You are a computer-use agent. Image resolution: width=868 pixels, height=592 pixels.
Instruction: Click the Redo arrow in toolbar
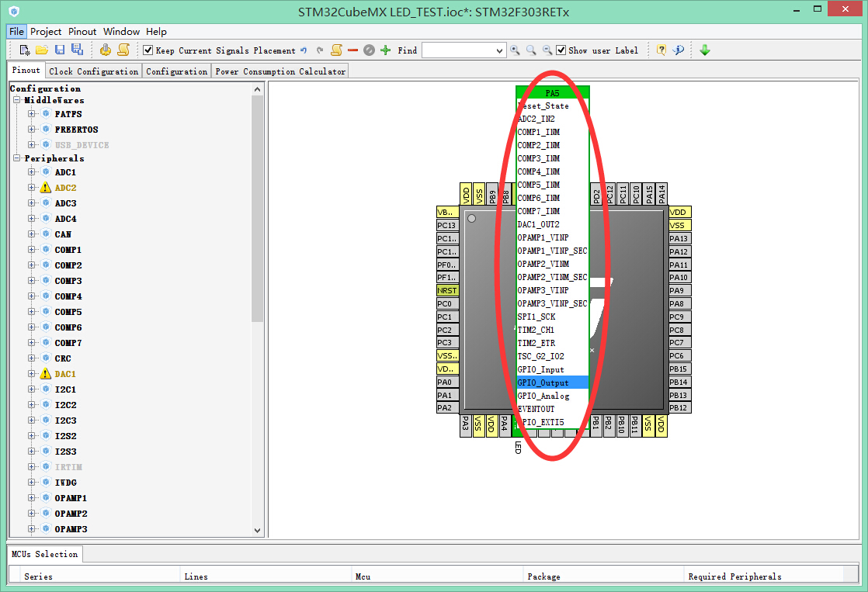(319, 50)
